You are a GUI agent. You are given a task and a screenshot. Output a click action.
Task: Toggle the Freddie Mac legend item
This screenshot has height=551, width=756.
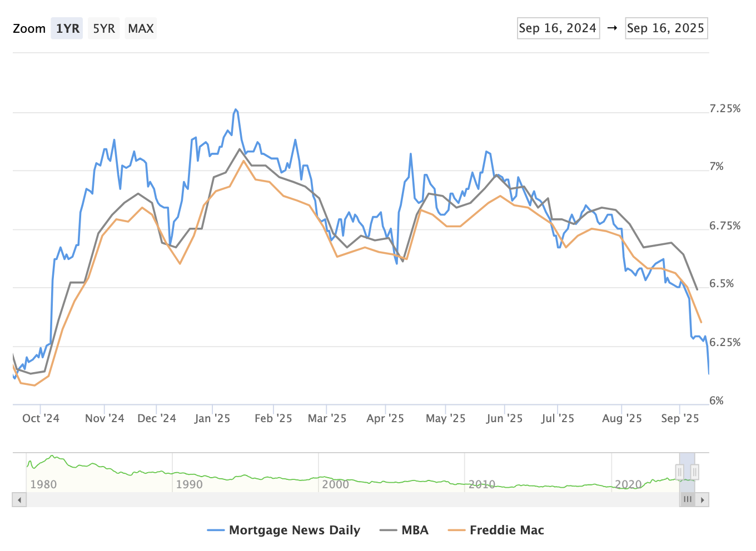496,530
